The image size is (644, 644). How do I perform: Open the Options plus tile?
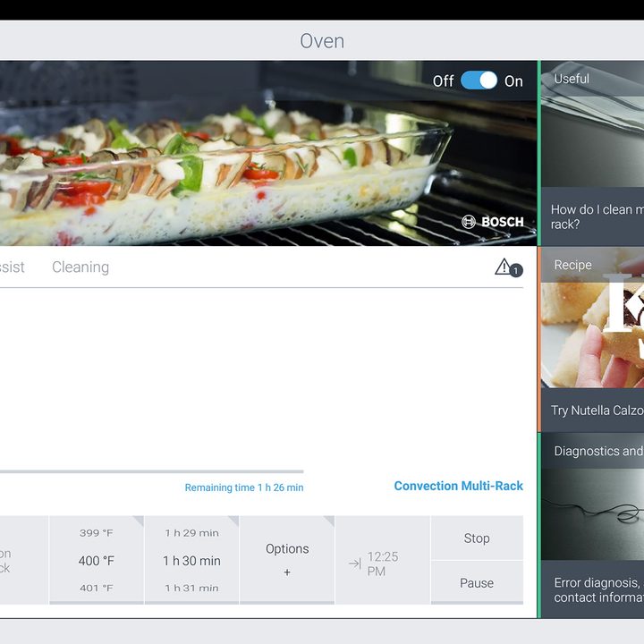click(287, 560)
